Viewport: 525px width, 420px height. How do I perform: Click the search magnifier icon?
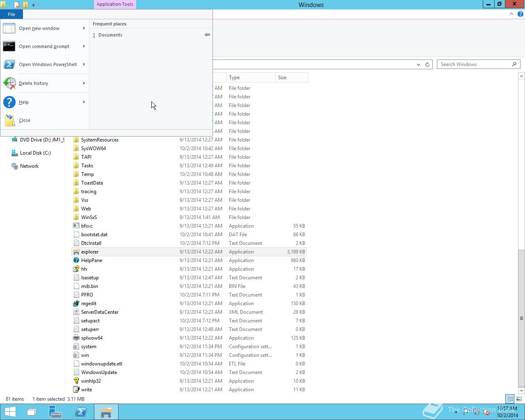click(x=514, y=64)
